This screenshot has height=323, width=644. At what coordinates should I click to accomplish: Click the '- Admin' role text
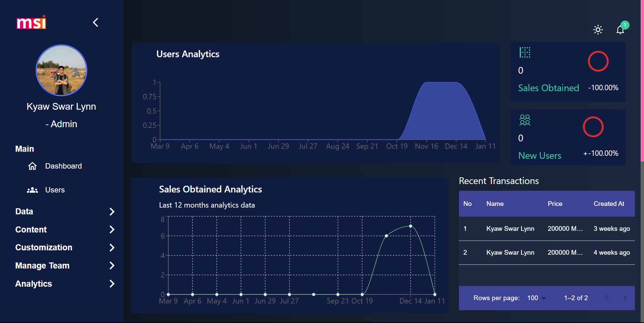pyautogui.click(x=61, y=124)
